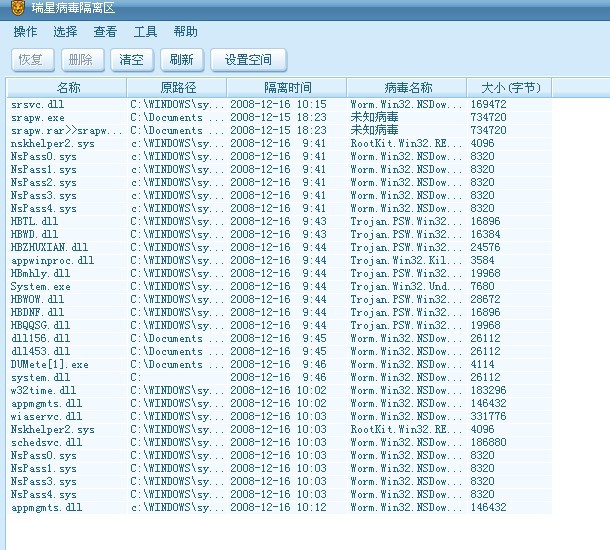
Task: Select appmgmts.dll quarantined at 10:12
Action: [x=279, y=507]
